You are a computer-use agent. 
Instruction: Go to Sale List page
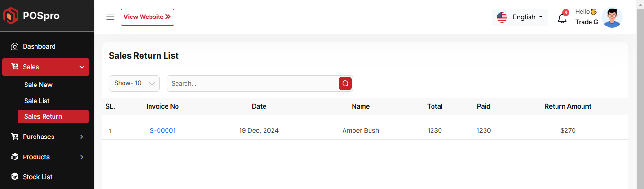37,101
